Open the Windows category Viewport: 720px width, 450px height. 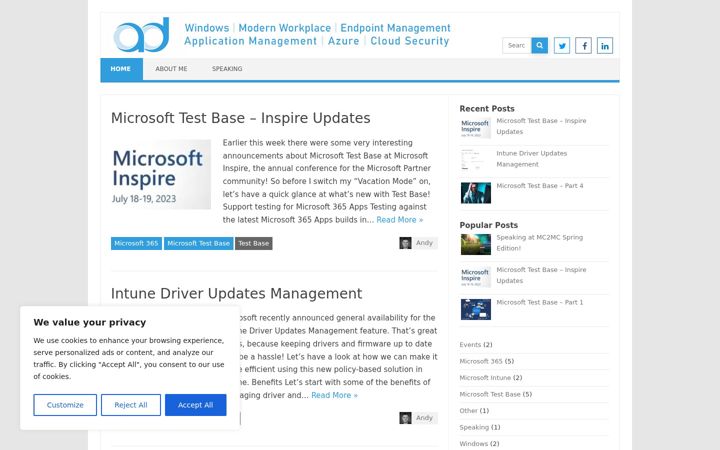click(x=473, y=444)
